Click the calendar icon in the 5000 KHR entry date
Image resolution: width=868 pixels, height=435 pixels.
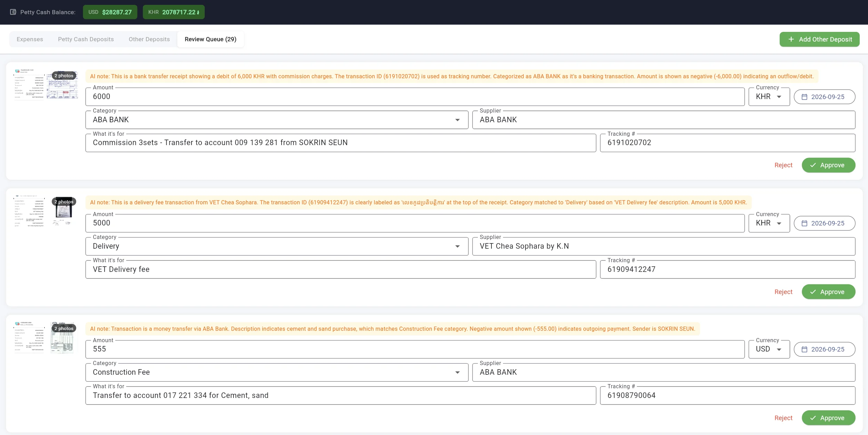pos(805,223)
